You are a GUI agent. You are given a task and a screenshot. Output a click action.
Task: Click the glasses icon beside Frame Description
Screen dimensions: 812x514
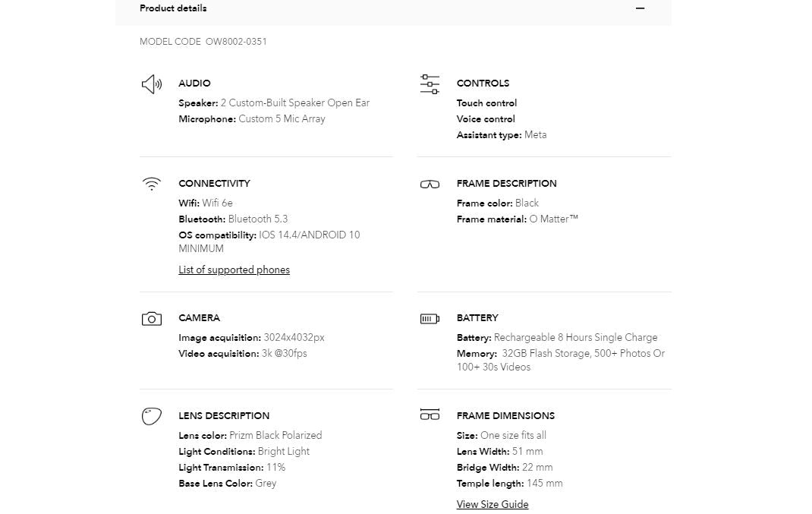(x=430, y=184)
